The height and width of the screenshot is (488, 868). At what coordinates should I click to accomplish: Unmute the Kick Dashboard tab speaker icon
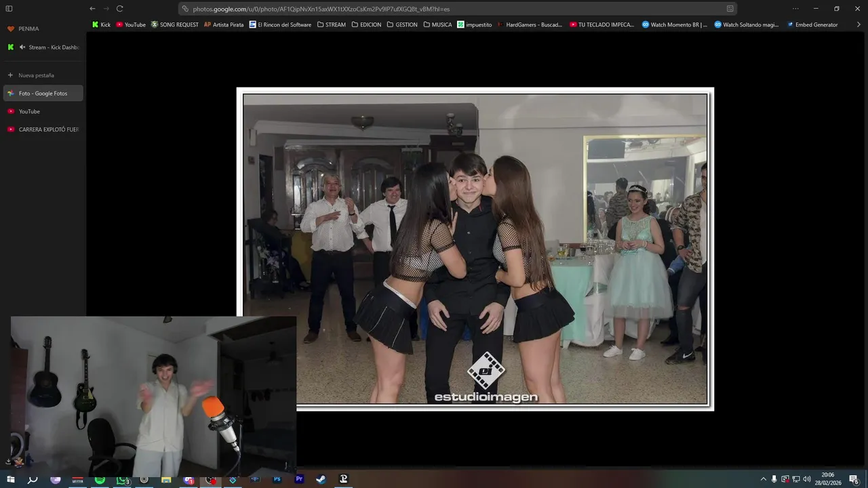22,47
